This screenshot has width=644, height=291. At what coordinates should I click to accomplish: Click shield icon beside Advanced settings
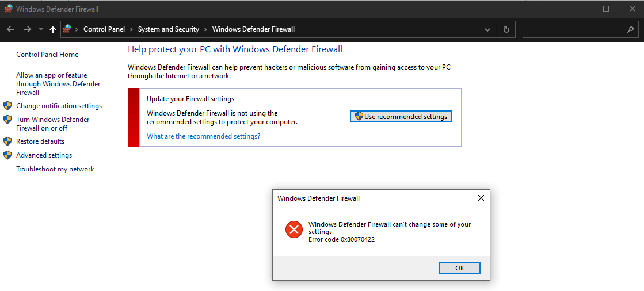click(x=7, y=155)
